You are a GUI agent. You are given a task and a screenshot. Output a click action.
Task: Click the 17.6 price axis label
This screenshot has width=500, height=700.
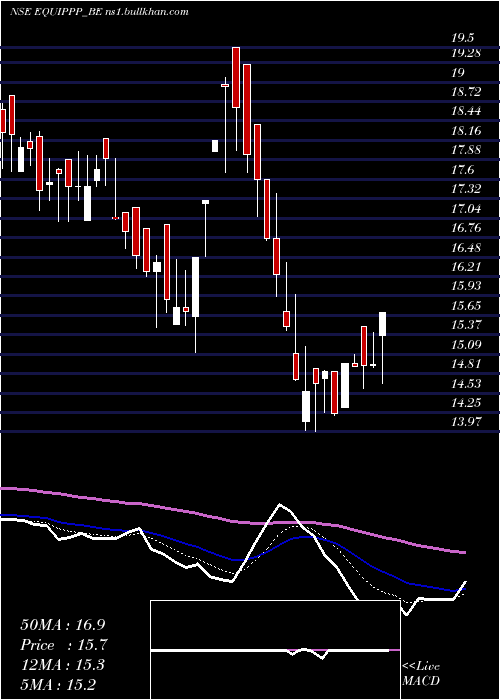[462, 170]
